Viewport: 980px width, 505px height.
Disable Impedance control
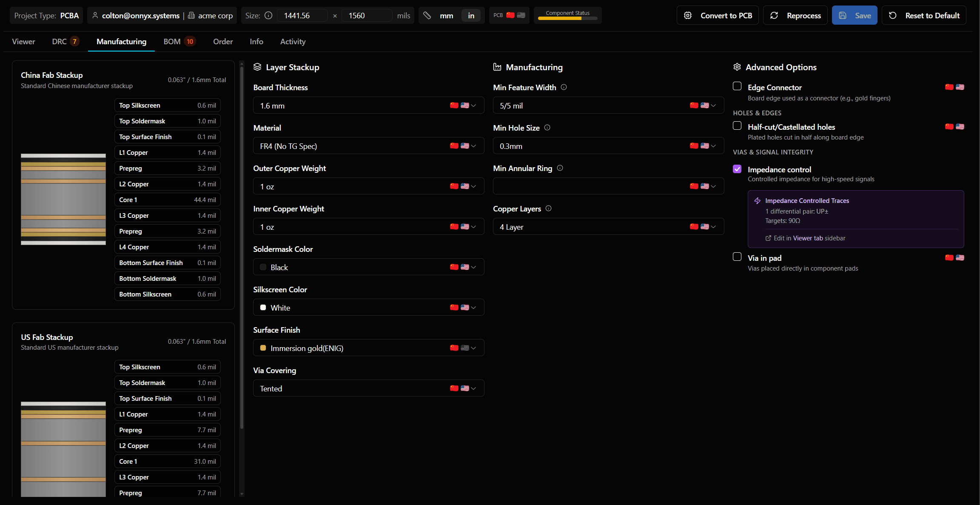[x=737, y=169]
